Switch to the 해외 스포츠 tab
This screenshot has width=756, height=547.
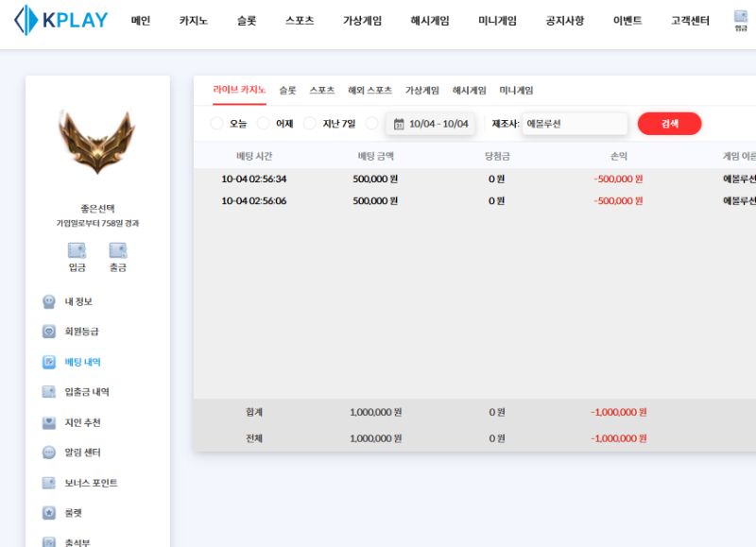tap(369, 91)
